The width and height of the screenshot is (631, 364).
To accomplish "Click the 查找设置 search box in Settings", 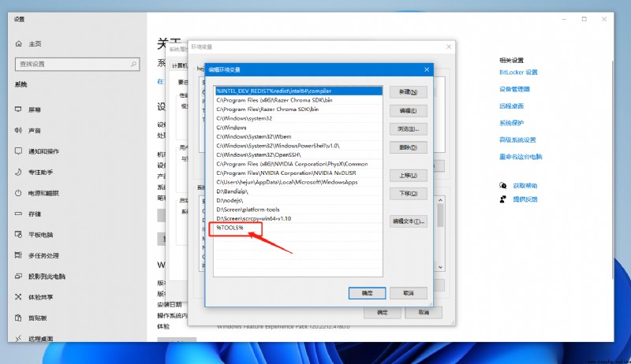I will coord(77,65).
